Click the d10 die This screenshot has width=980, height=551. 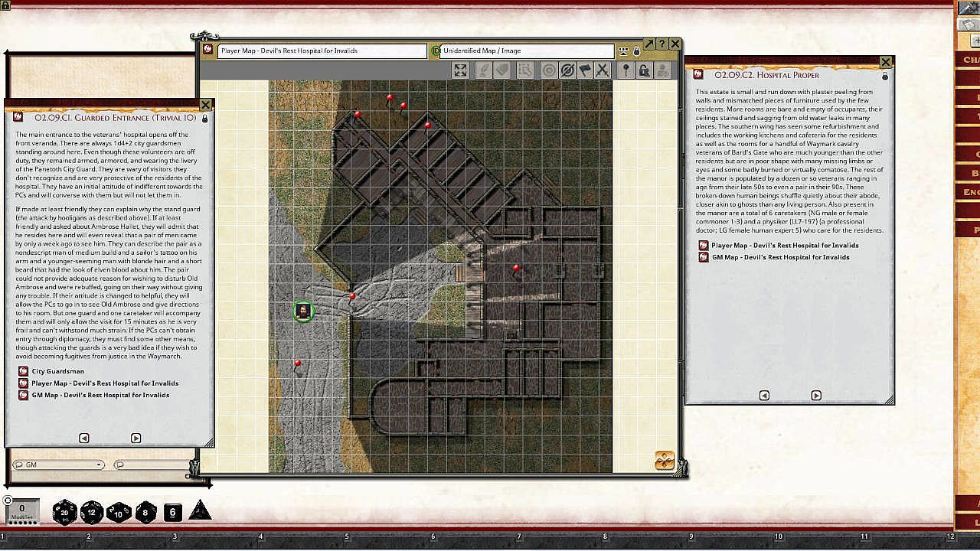click(x=119, y=512)
